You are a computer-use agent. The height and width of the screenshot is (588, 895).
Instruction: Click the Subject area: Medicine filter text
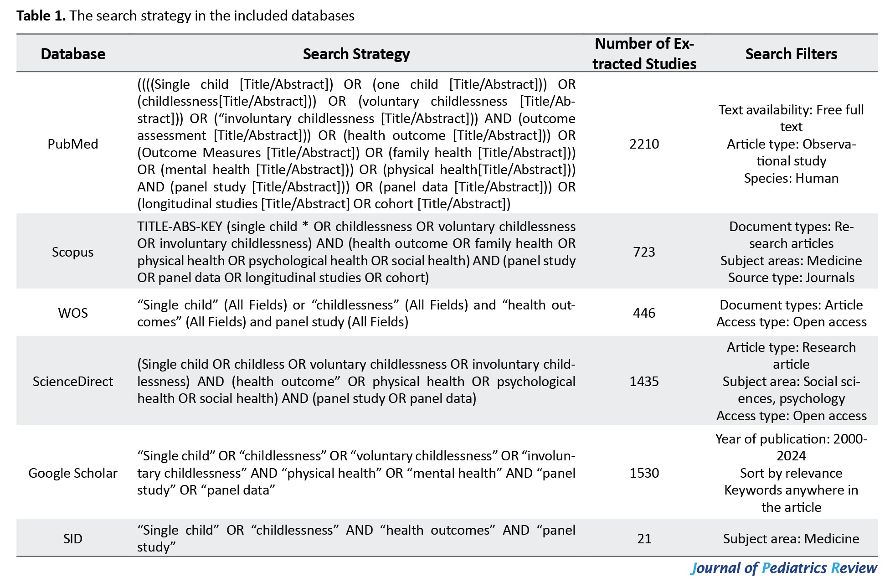point(791,539)
